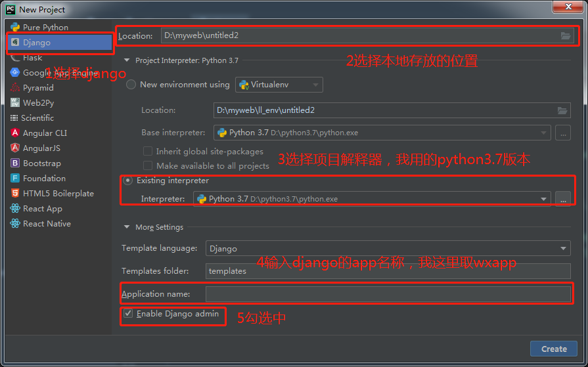Select New environment using radio button
The width and height of the screenshot is (588, 367).
[131, 84]
